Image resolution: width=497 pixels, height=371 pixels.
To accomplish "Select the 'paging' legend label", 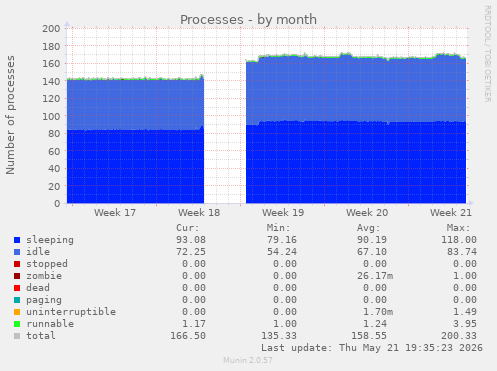I will [44, 300].
